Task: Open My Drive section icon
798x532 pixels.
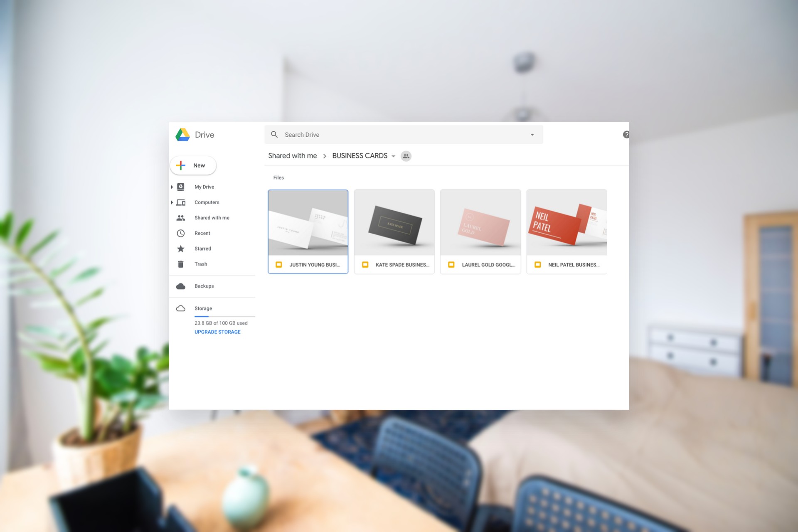Action: (x=181, y=187)
